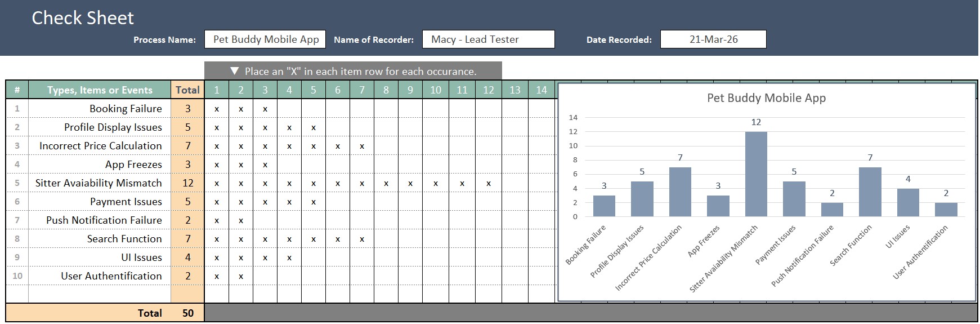Click the chart title Pet Buddy Mobile App

766,98
